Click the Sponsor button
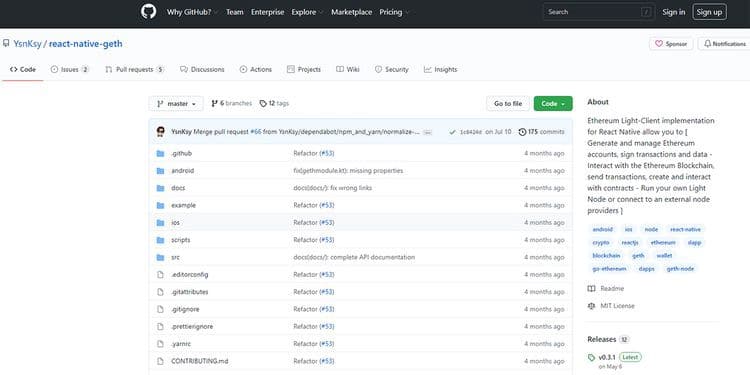 point(671,44)
